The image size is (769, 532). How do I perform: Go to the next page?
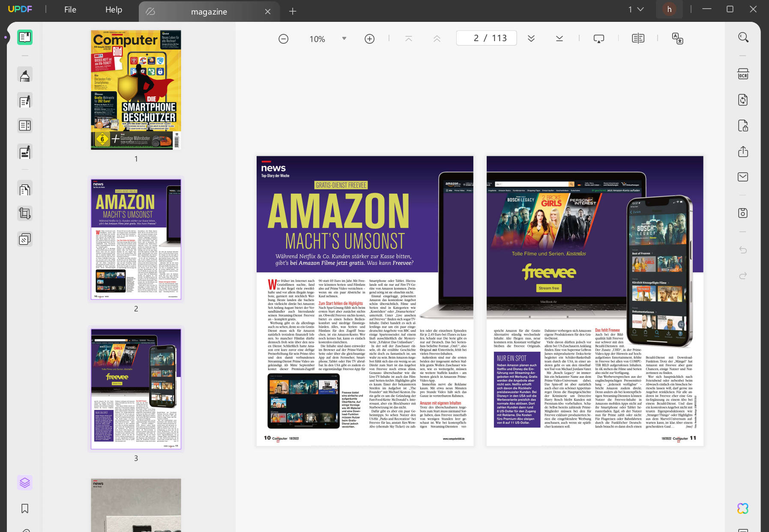click(531, 39)
